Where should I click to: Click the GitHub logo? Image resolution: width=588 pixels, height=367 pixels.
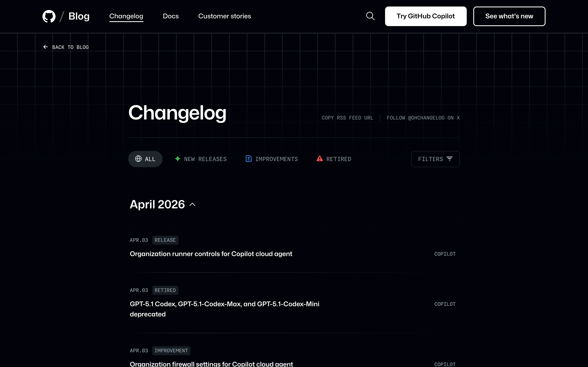(x=49, y=16)
